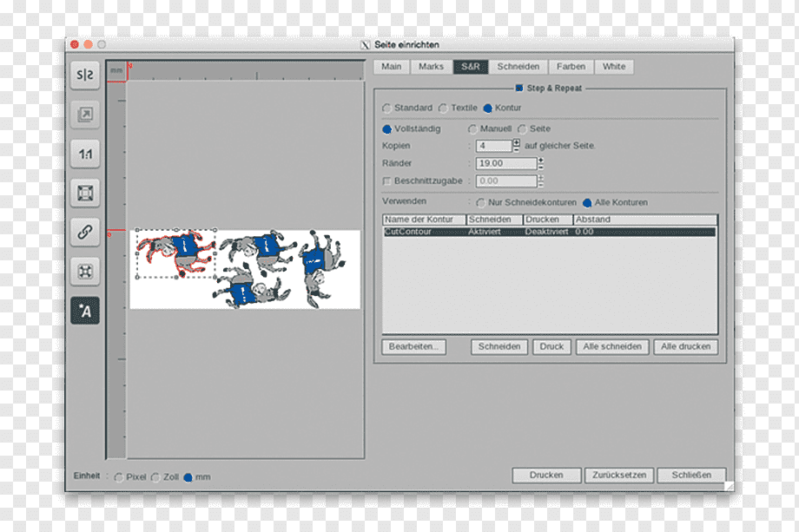The image size is (799, 532).
Task: Select the dark *A text icon
Action: pyautogui.click(x=85, y=311)
